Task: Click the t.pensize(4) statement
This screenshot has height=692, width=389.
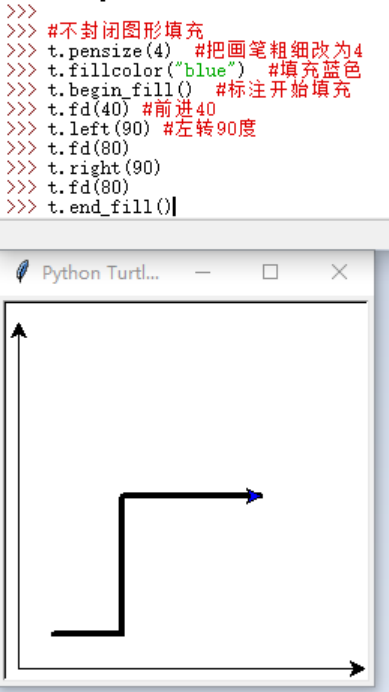Action: coord(110,51)
